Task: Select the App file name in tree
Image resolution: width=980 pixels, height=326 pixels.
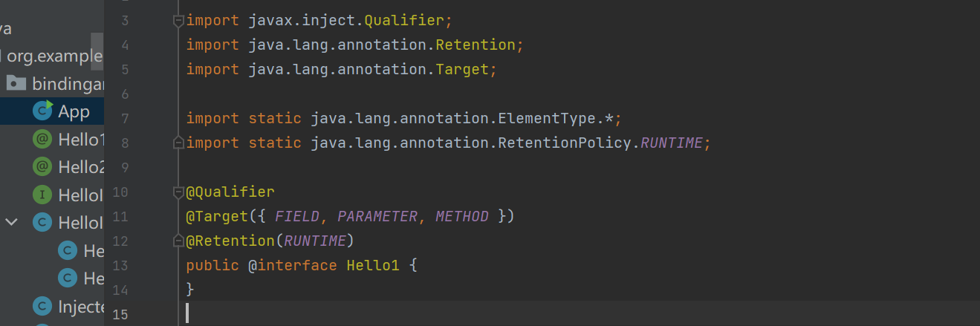Action: pyautogui.click(x=74, y=111)
